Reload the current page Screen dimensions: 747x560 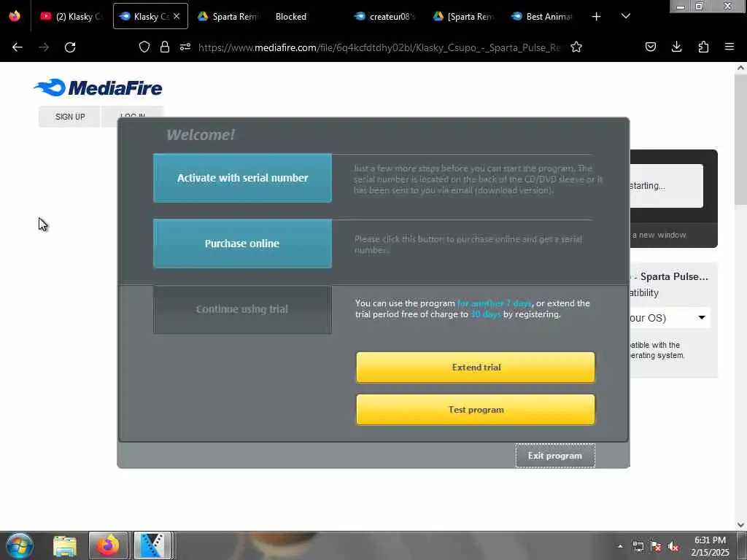[x=70, y=47]
